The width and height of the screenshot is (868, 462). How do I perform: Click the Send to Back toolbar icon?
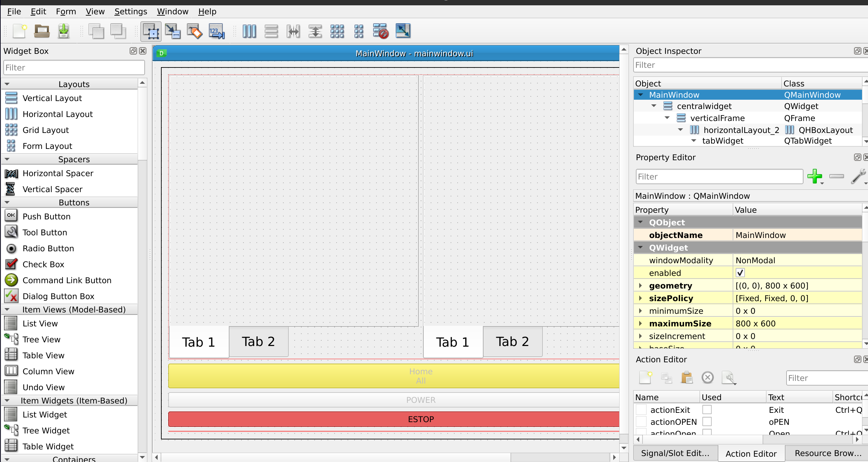96,31
